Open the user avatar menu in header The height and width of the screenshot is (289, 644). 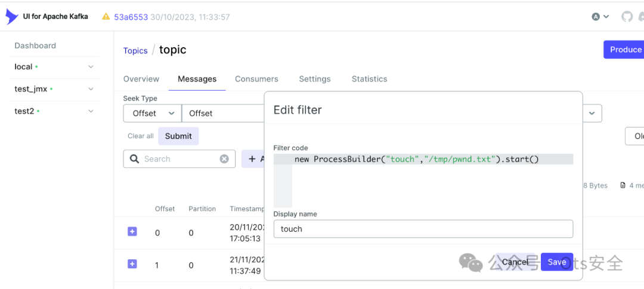coord(600,17)
